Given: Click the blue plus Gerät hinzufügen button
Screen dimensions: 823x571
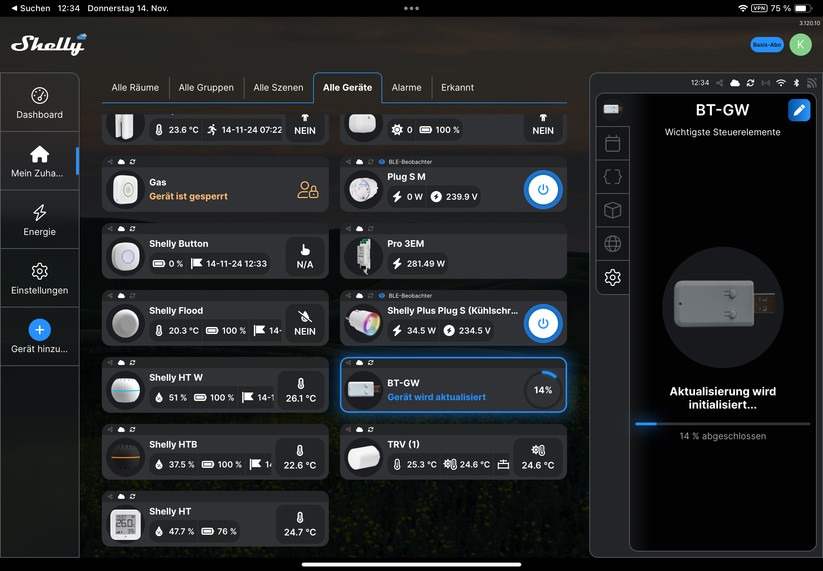Looking at the screenshot, I should (39, 330).
